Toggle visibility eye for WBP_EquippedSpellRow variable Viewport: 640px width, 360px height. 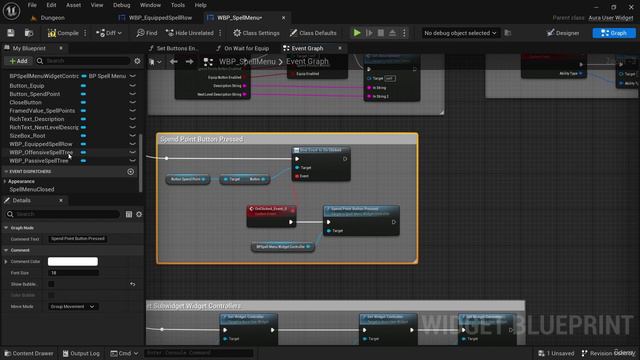133,144
